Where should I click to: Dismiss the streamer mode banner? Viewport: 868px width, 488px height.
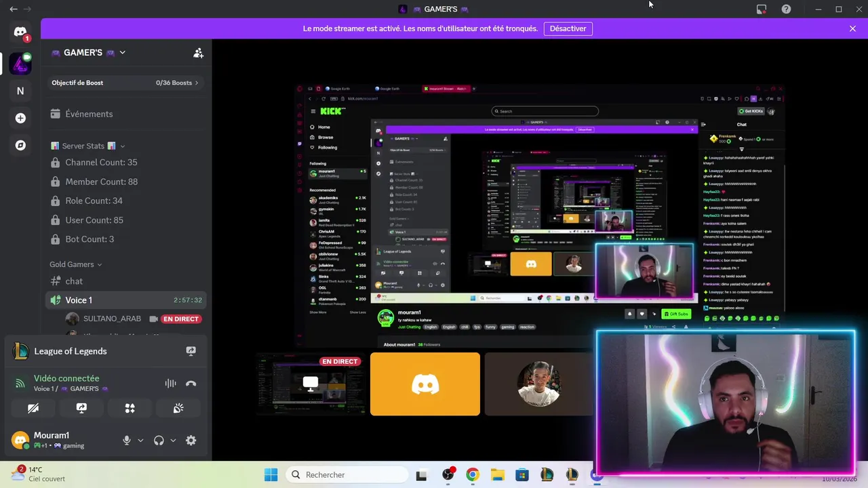click(x=852, y=28)
